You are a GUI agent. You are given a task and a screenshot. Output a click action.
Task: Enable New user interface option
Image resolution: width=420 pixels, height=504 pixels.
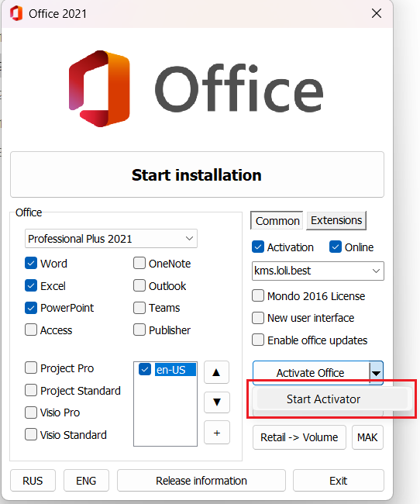[258, 318]
